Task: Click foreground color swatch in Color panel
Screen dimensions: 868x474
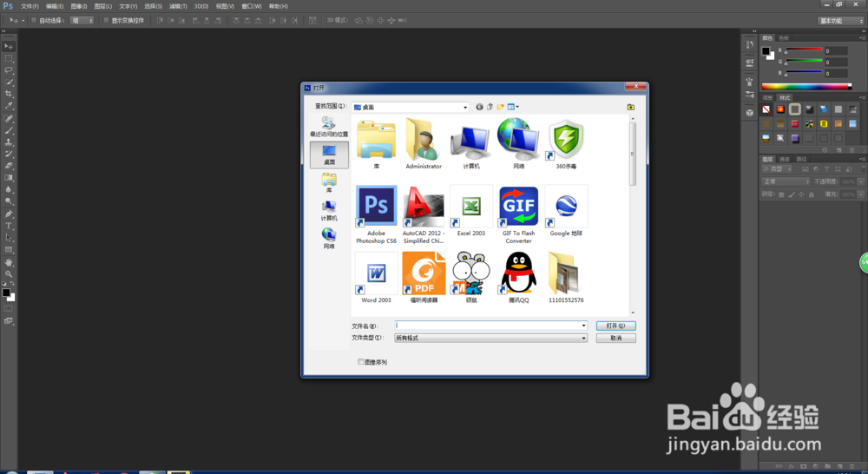Action: [x=766, y=51]
